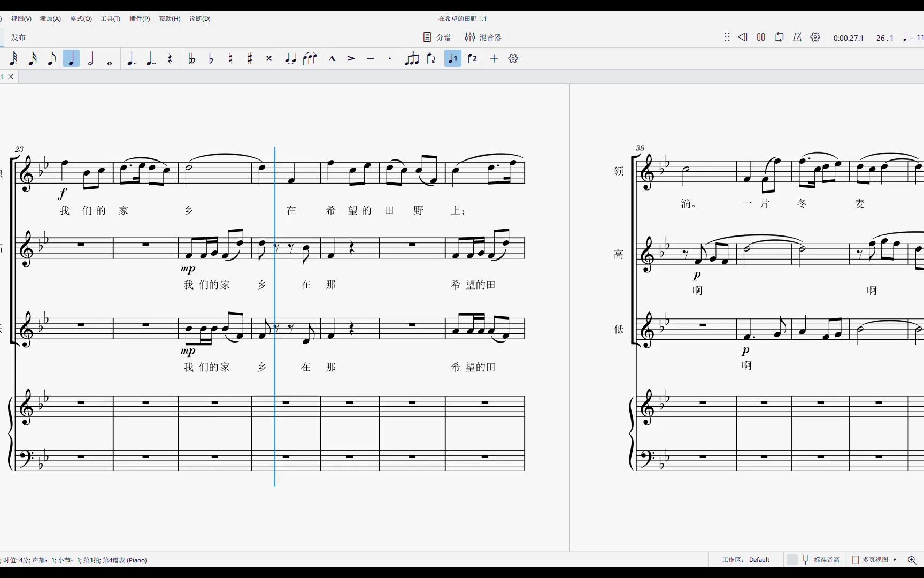The width and height of the screenshot is (924, 578).
Task: Pause the playback
Action: [x=761, y=37]
